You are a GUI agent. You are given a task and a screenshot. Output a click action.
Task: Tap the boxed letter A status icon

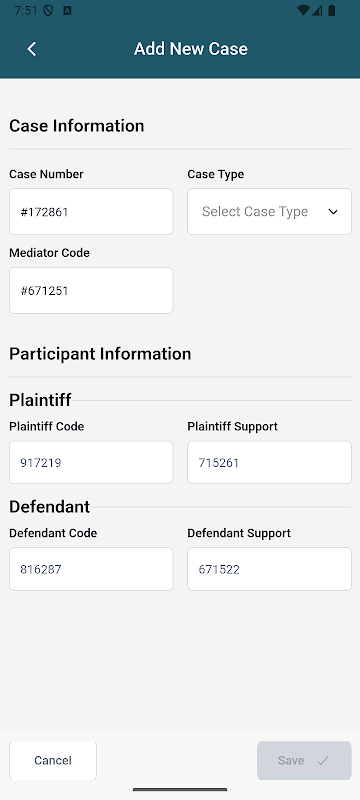[67, 11]
